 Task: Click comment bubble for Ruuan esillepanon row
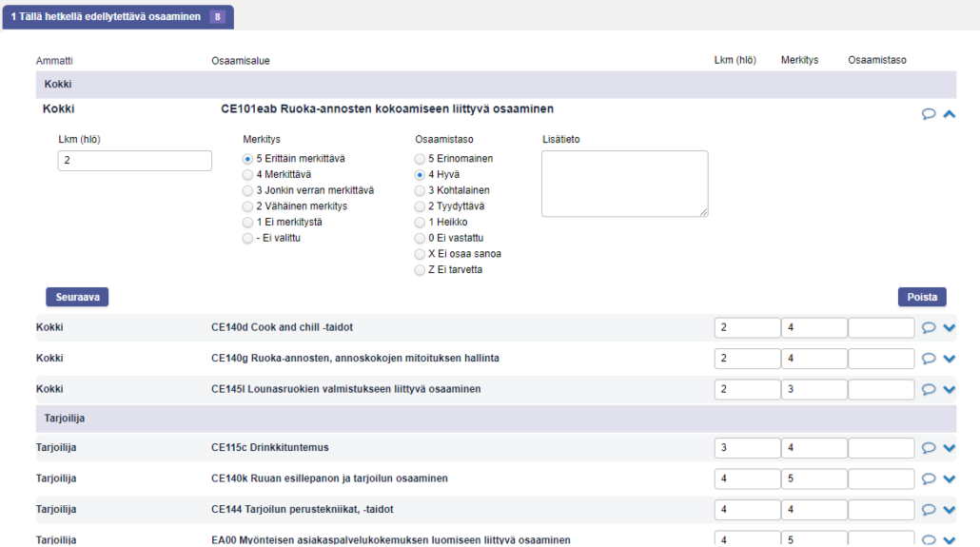[929, 479]
